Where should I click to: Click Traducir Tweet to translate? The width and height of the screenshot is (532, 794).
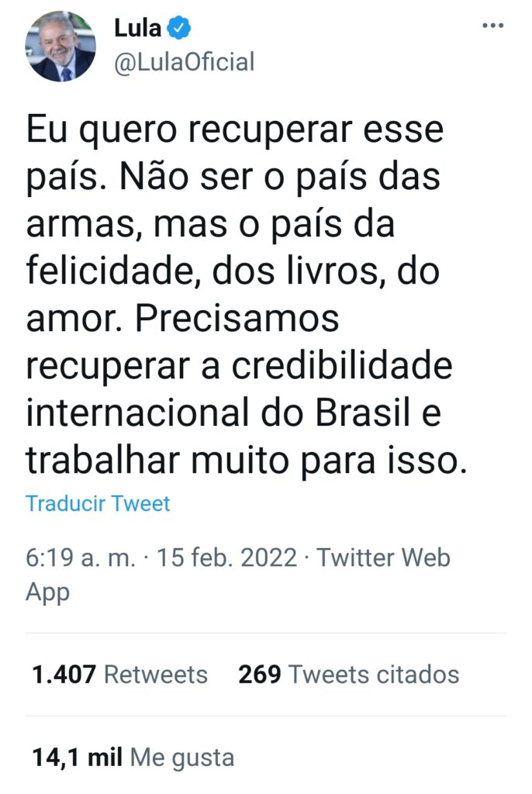click(98, 503)
